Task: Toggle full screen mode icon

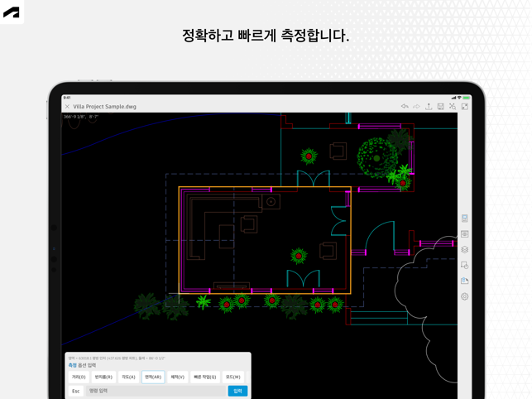Action: (465, 107)
